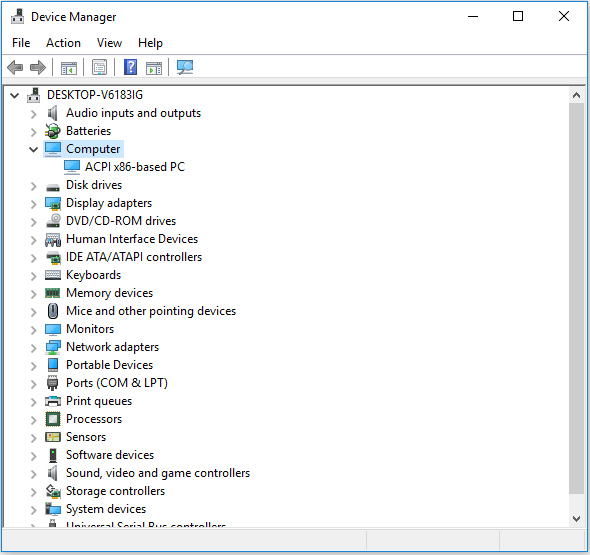Screen dimensions: 590x555
Task: Maximize the Device Manager window
Action: [518, 16]
